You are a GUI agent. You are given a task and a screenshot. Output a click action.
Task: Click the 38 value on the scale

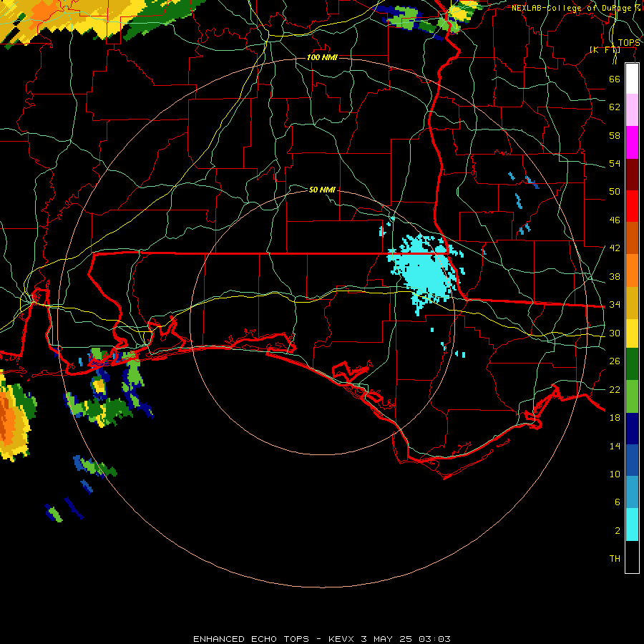tap(615, 276)
